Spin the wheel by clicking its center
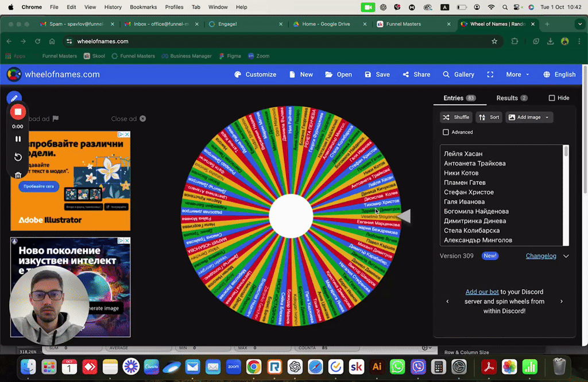Screen dimensions: 588x382 [x=291, y=216]
